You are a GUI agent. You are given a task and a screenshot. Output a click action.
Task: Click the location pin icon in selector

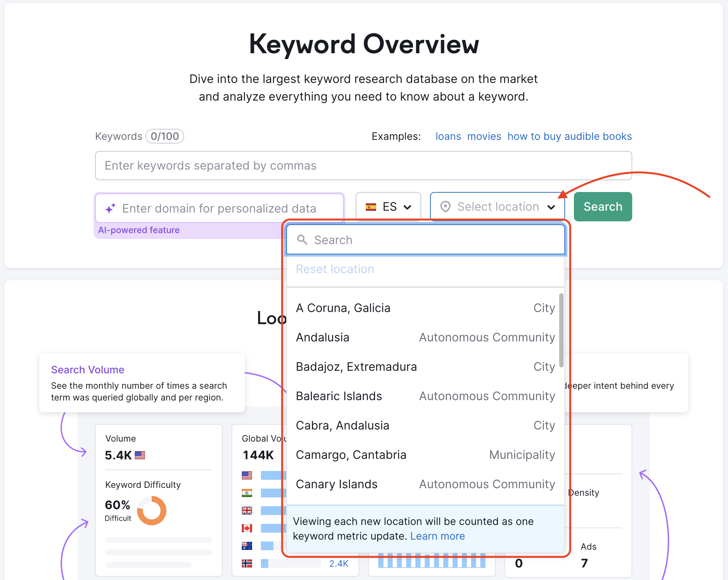point(447,207)
